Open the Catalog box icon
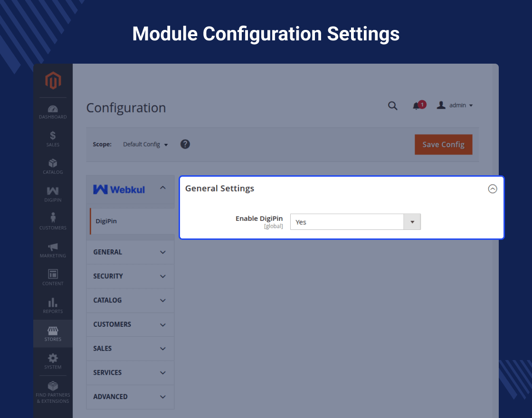Image resolution: width=532 pixels, height=418 pixels. click(53, 166)
